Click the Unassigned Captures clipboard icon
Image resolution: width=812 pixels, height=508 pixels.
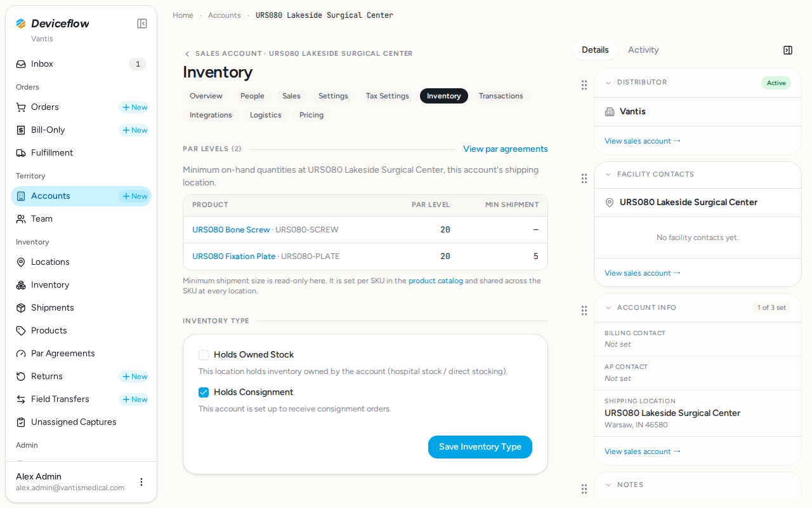pyautogui.click(x=21, y=422)
